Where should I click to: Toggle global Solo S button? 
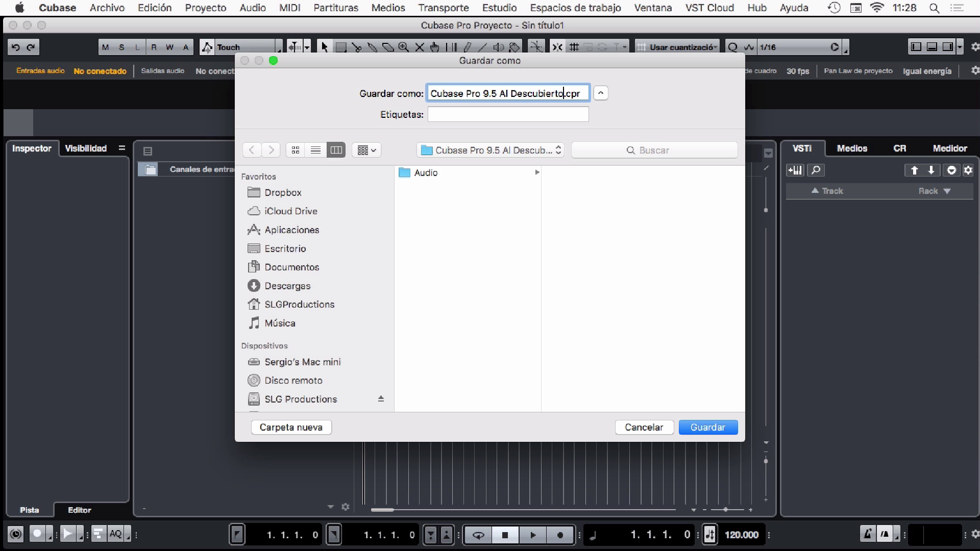pos(121,47)
